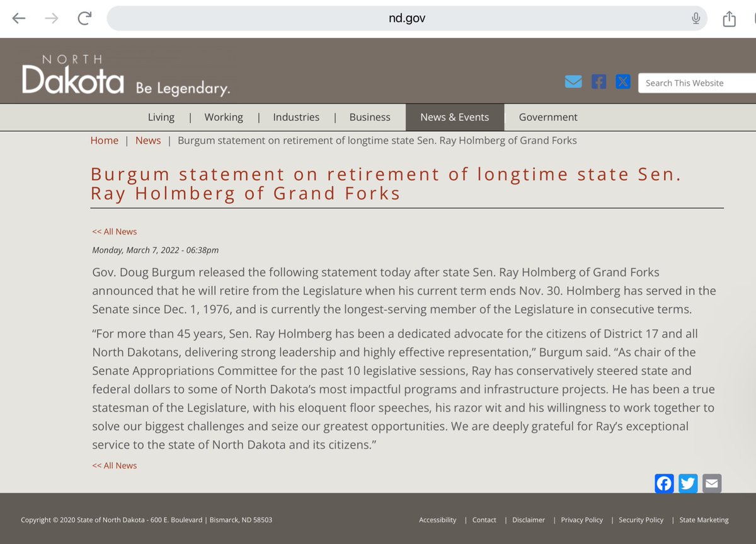Click the Search This Website field
Image resolution: width=756 pixels, height=544 pixels.
tap(697, 83)
